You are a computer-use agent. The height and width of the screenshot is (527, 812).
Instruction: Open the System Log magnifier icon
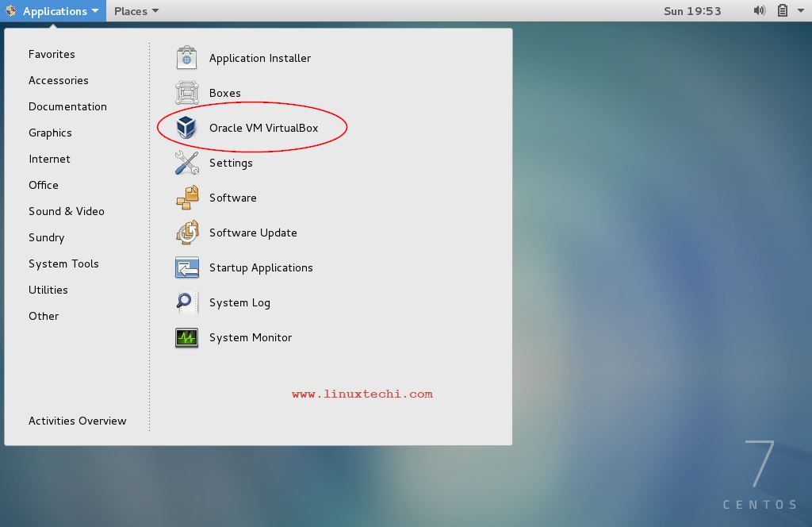[187, 302]
